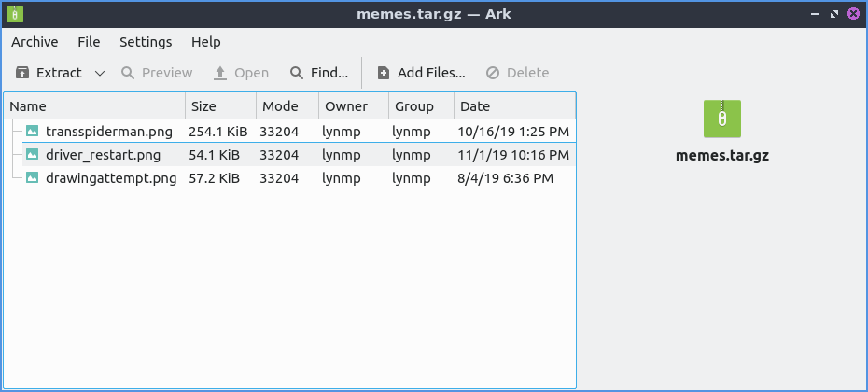Click the memes.tar.gz archive icon in the info panel
The height and width of the screenshot is (392, 868).
coord(721,119)
